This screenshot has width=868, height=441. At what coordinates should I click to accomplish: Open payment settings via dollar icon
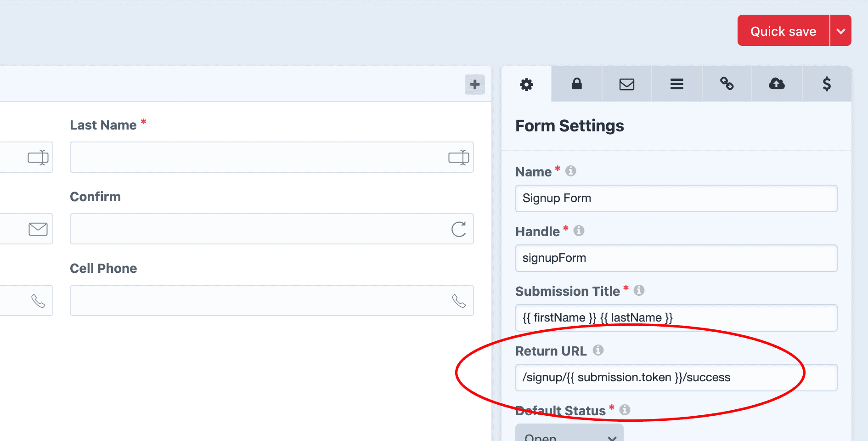coord(826,84)
